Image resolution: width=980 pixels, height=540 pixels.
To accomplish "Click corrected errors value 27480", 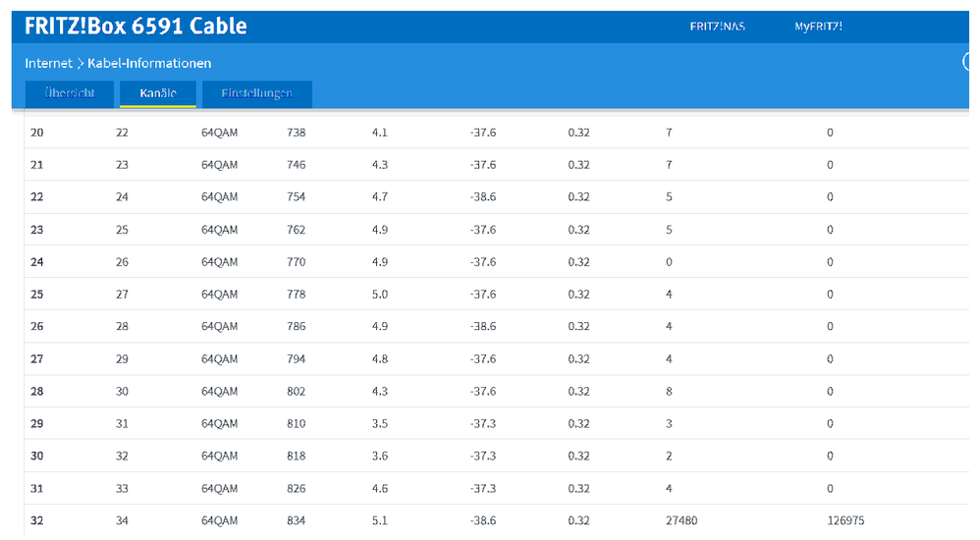I will click(681, 520).
